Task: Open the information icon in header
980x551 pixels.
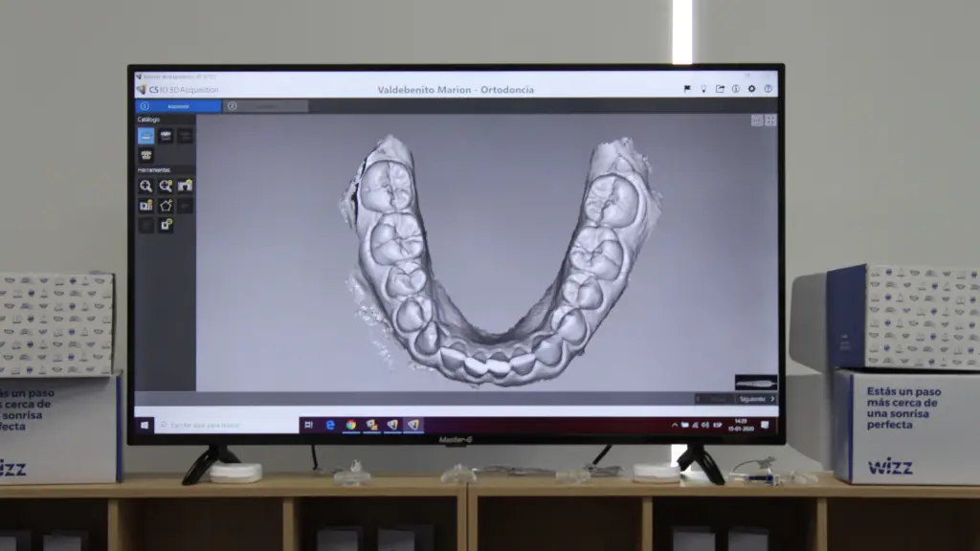Action: click(735, 89)
